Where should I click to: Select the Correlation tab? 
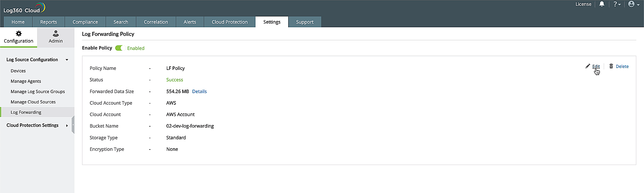[156, 22]
